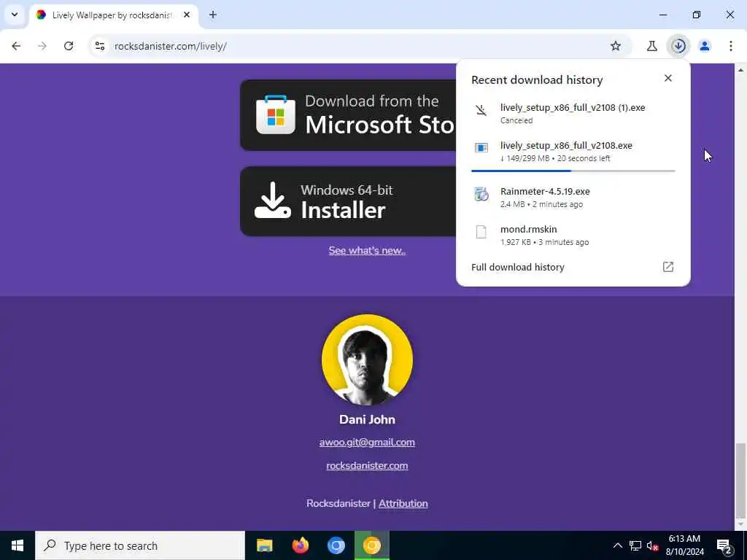The width and height of the screenshot is (747, 560).
Task: Click the network tray icon
Action: [x=635, y=545]
